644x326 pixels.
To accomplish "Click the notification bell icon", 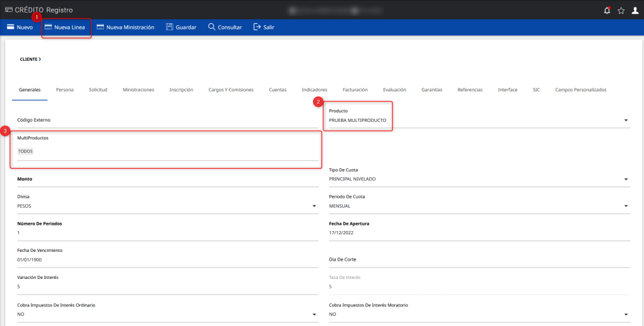I will point(607,10).
